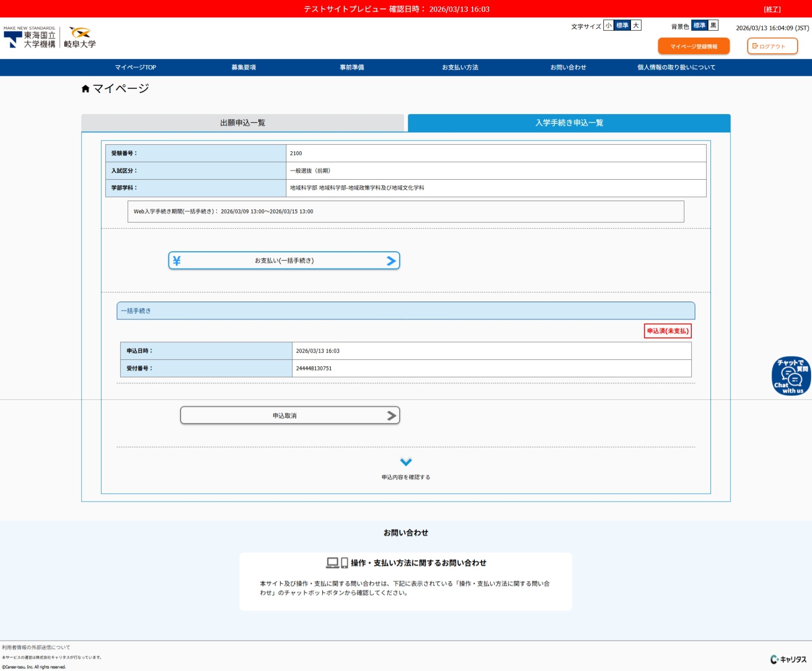812x671 pixels.
Task: Click the Web入学手続き期間 notice text
Action: click(x=223, y=211)
